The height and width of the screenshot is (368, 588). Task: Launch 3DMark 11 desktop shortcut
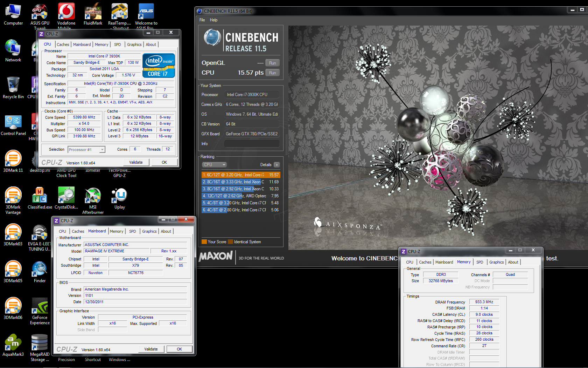coord(13,162)
